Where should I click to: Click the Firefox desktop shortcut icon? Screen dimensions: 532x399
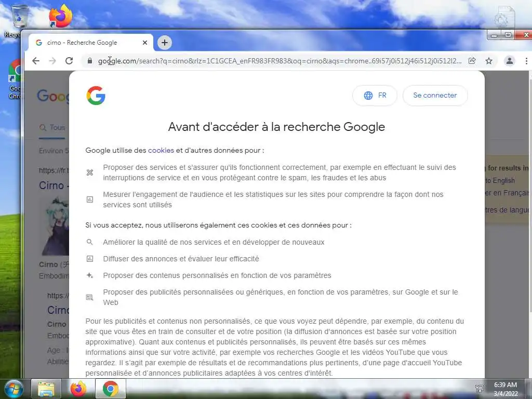tap(60, 16)
